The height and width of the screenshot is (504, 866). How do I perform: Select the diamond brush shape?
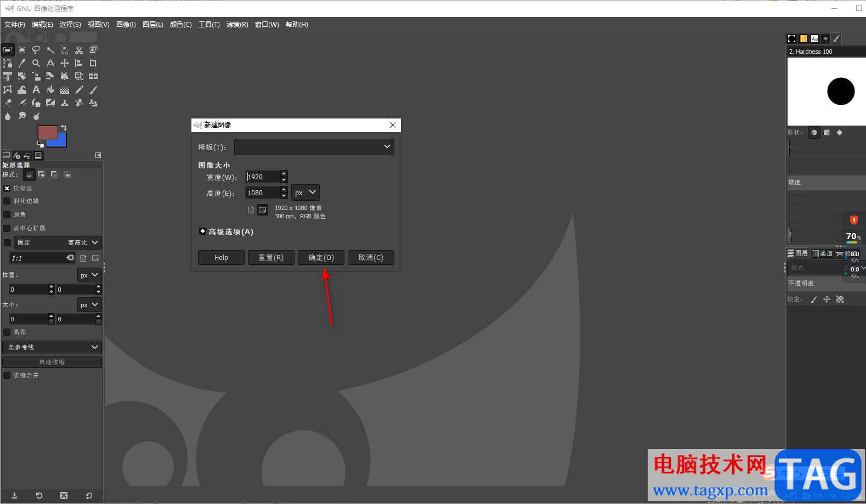(839, 132)
